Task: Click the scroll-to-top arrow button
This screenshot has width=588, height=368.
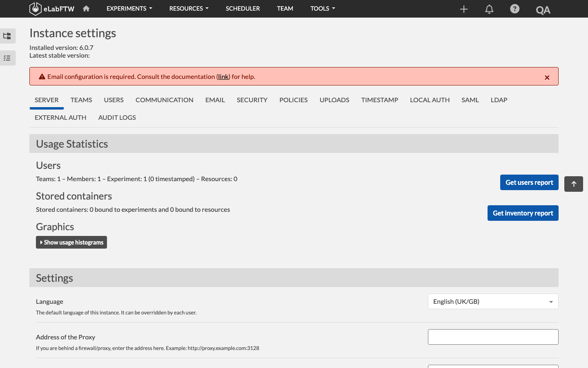Action: point(574,184)
